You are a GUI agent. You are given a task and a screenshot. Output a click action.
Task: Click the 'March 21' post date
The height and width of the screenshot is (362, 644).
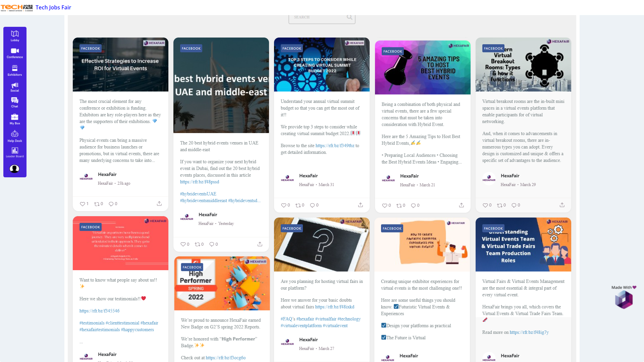click(427, 185)
